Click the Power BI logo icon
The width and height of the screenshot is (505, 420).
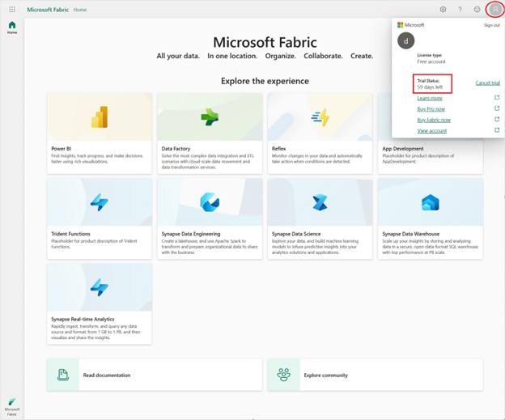point(100,117)
